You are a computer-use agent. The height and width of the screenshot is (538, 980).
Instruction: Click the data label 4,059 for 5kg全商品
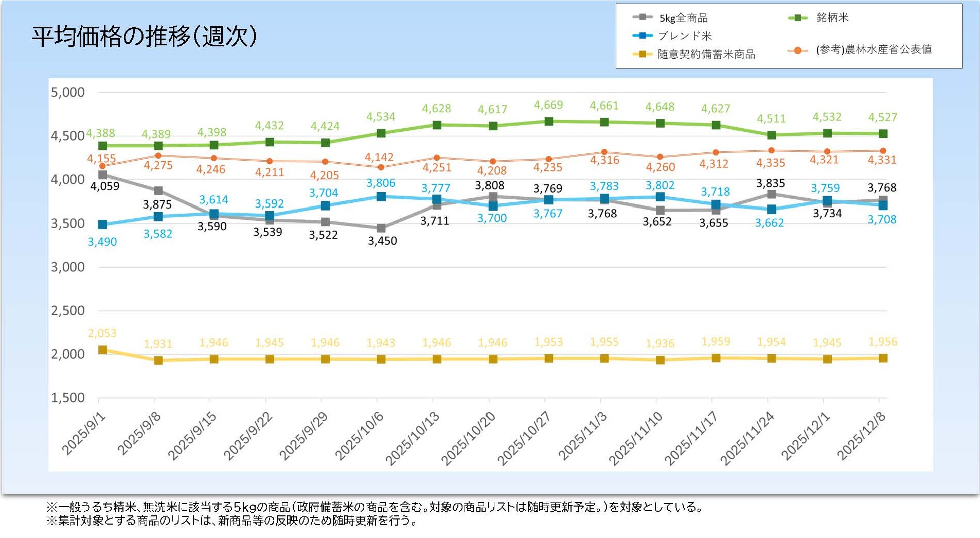click(x=105, y=186)
